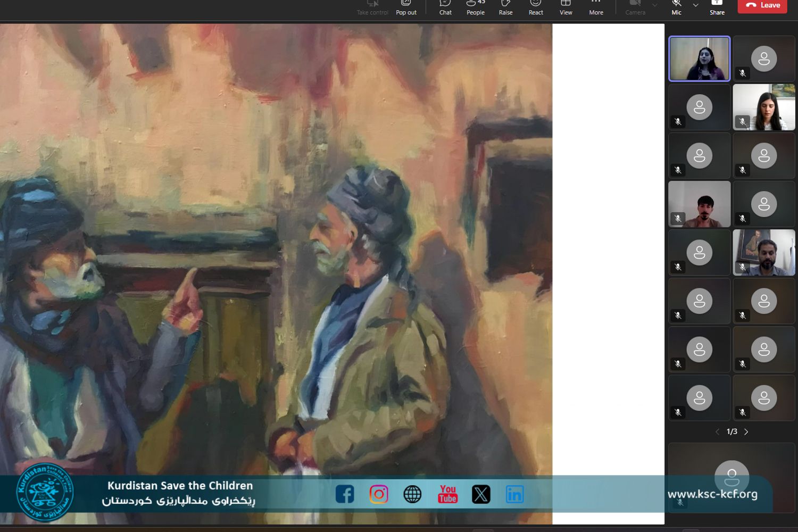Open the More actions menu
Viewport: 798px width, 532px height.
pos(596,7)
